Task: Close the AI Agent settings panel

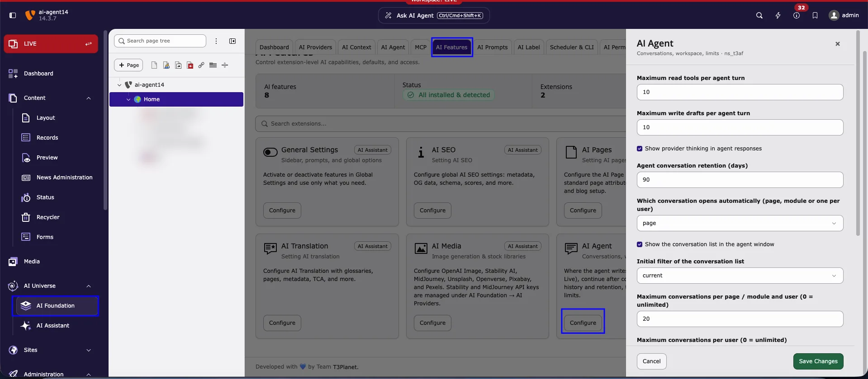Action: [838, 44]
